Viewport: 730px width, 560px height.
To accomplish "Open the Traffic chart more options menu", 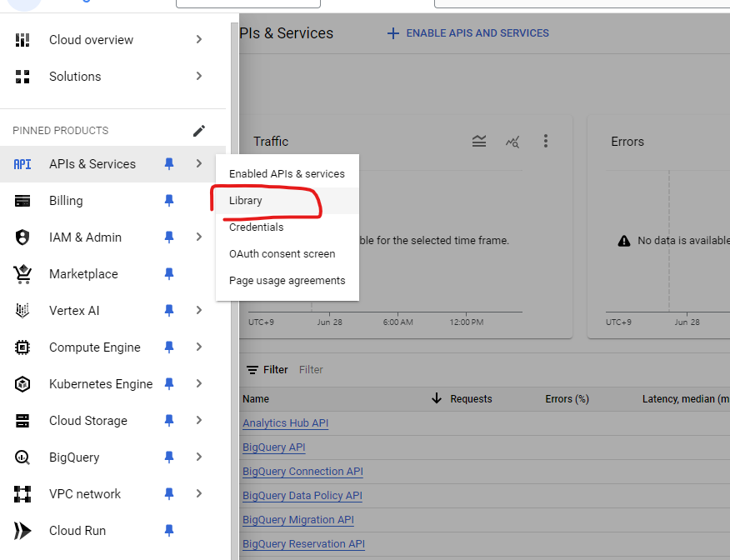I will click(x=546, y=141).
